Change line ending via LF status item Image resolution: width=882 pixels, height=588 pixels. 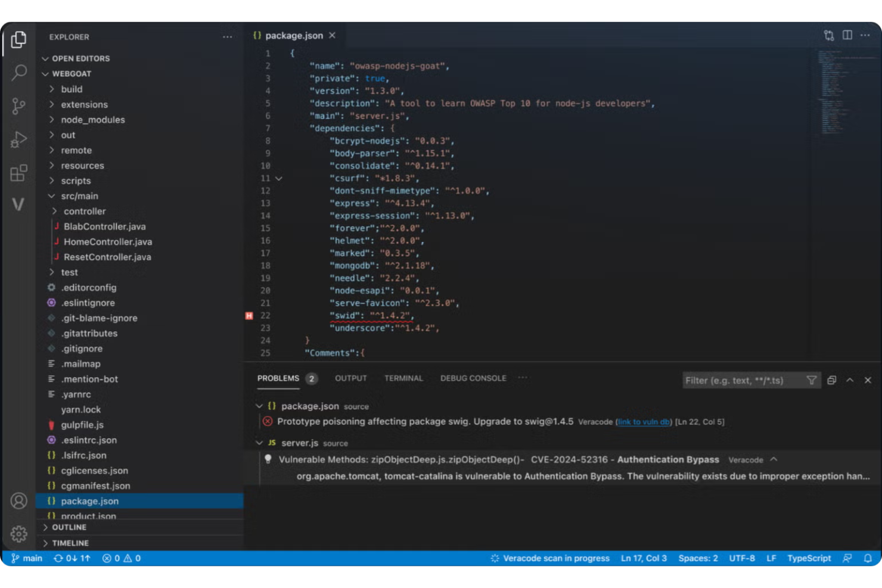pyautogui.click(x=771, y=558)
